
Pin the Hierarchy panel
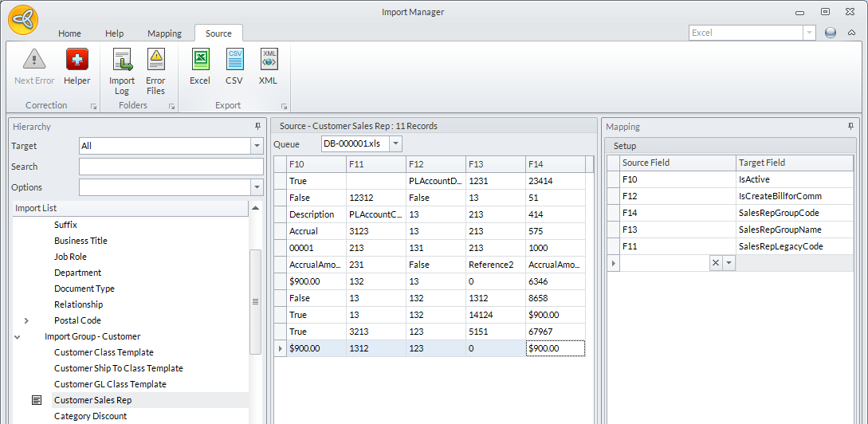click(257, 127)
